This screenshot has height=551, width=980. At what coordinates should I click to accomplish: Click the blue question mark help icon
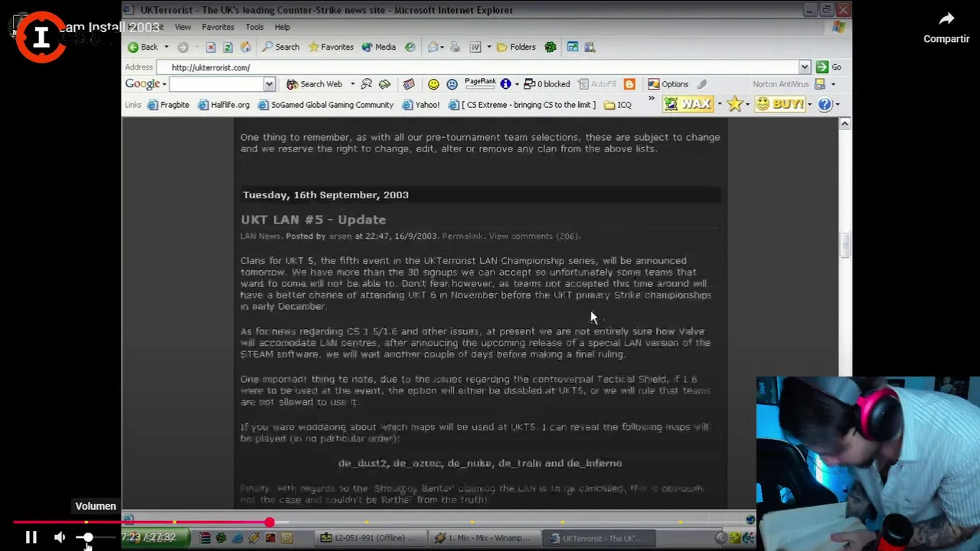coord(825,104)
